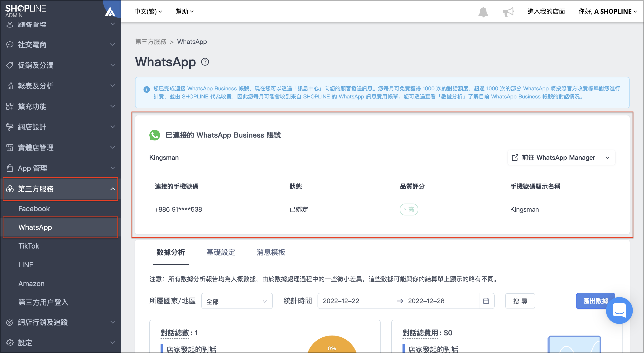The image size is (644, 353).
Task: Click the 實體店管理 storefront icon
Action: (10, 147)
